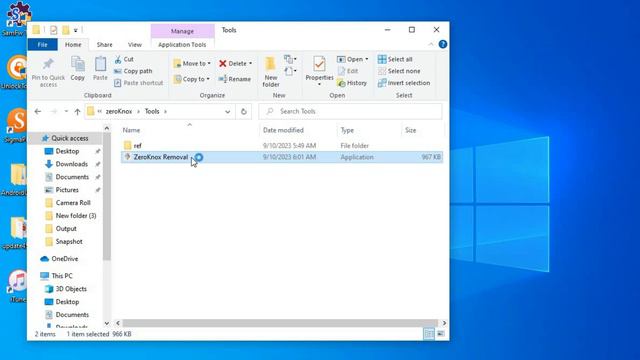The height and width of the screenshot is (360, 640).
Task: Open New folder (3) in sidebar
Action: point(76,216)
